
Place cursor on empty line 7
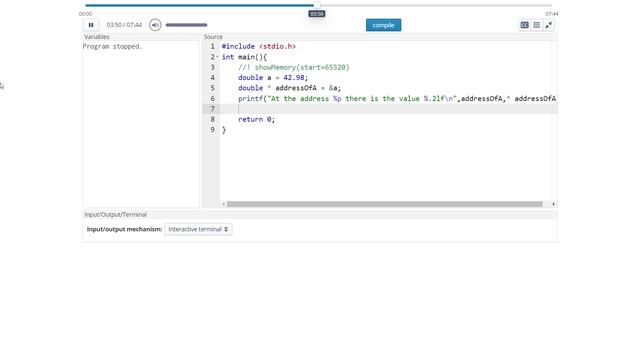click(388, 109)
